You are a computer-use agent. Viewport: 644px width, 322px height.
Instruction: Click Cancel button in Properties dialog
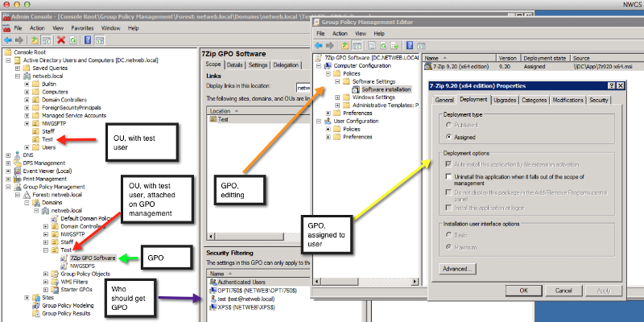tap(563, 291)
